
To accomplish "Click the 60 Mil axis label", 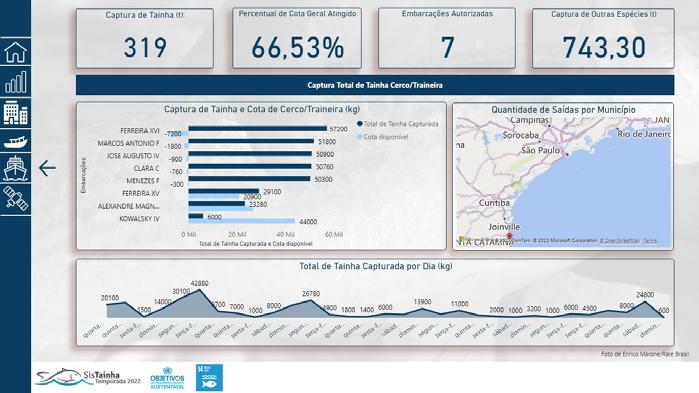I will [x=333, y=234].
